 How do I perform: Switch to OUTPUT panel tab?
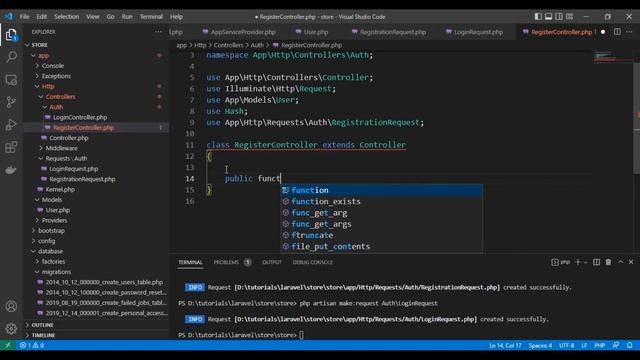[x=272, y=262]
